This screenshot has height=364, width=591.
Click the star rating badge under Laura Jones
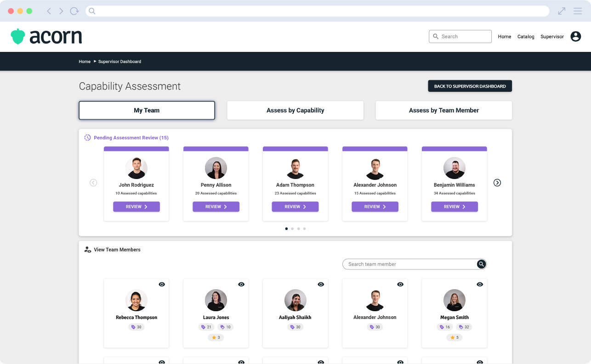[x=216, y=337]
